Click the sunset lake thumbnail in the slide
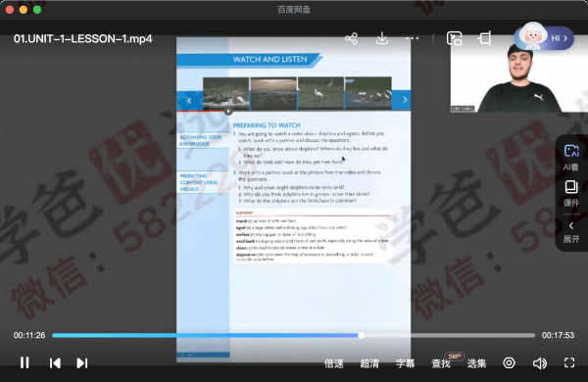The width and height of the screenshot is (588, 382). (x=273, y=93)
